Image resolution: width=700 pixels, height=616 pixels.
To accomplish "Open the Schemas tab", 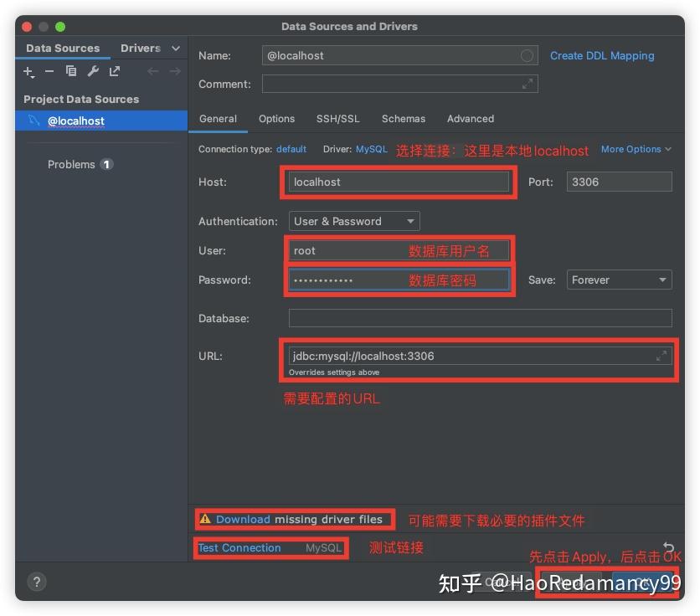I will coord(404,119).
